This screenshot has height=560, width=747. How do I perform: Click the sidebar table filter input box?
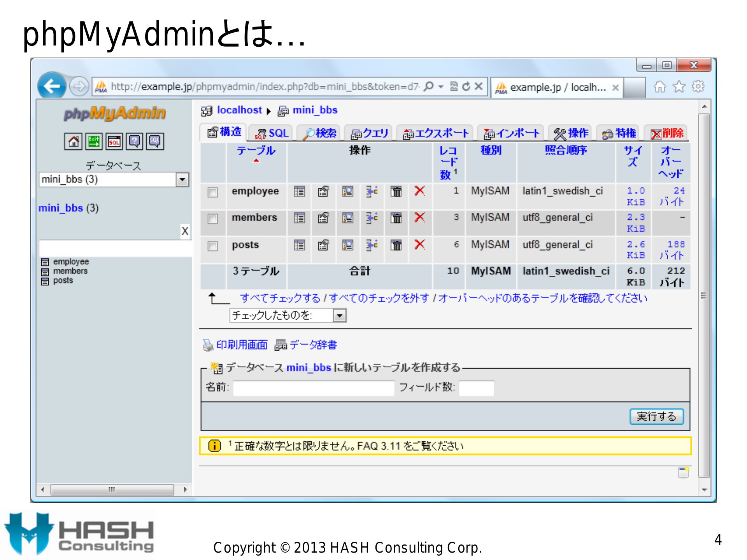[115, 248]
